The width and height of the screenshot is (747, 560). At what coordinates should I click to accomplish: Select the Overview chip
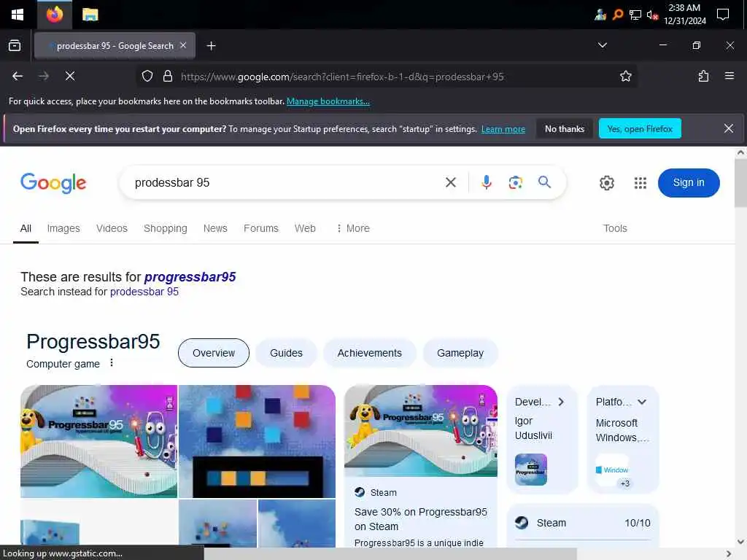[x=214, y=354]
